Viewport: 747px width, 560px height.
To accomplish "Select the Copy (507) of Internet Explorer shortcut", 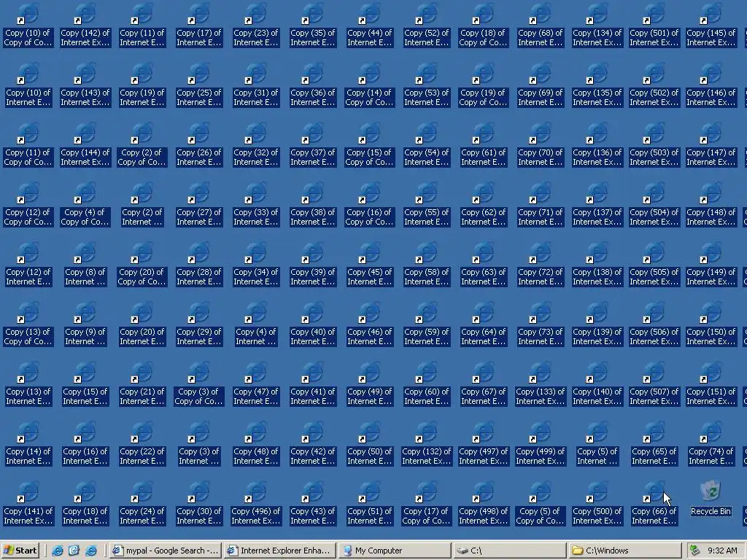I will click(x=654, y=384).
